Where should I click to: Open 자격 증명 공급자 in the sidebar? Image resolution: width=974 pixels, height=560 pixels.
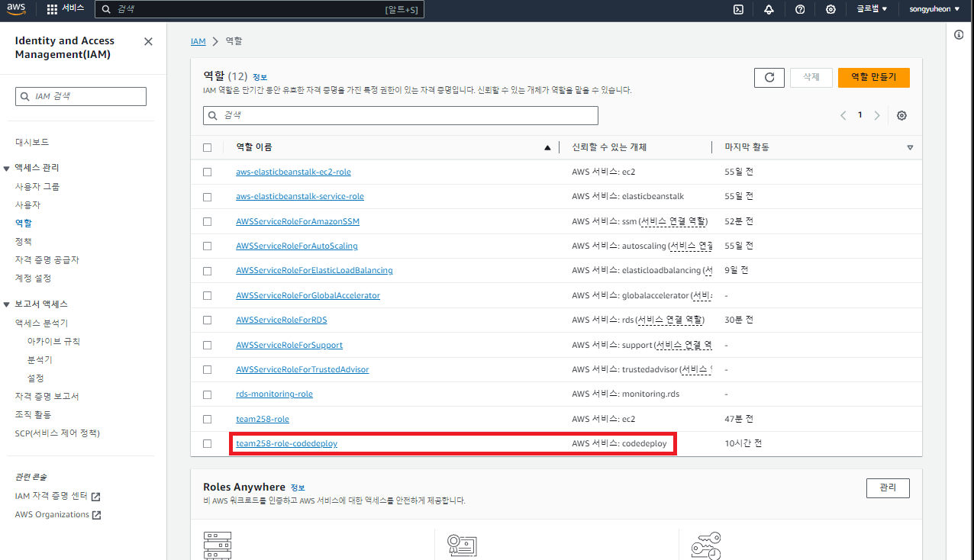pyautogui.click(x=47, y=259)
